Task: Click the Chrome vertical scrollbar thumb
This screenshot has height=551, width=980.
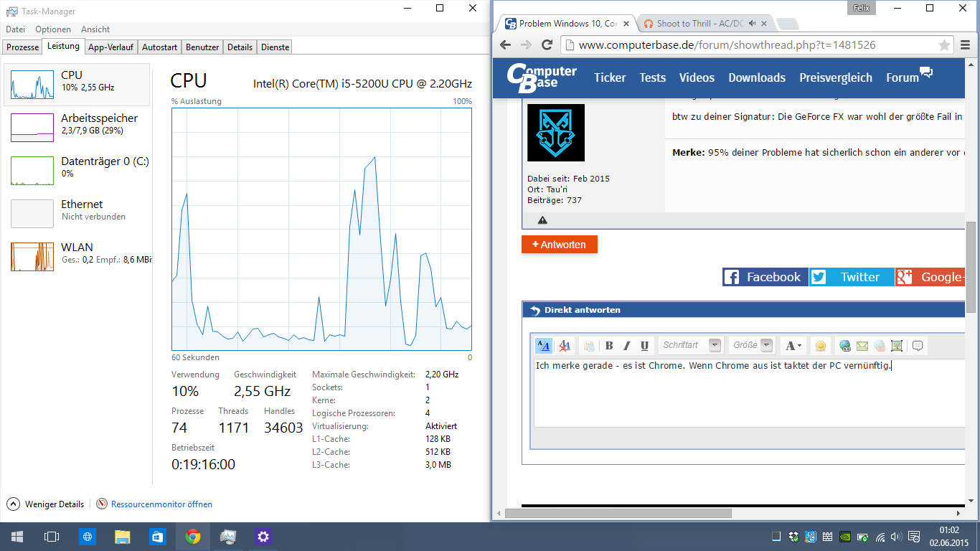Action: tap(971, 267)
